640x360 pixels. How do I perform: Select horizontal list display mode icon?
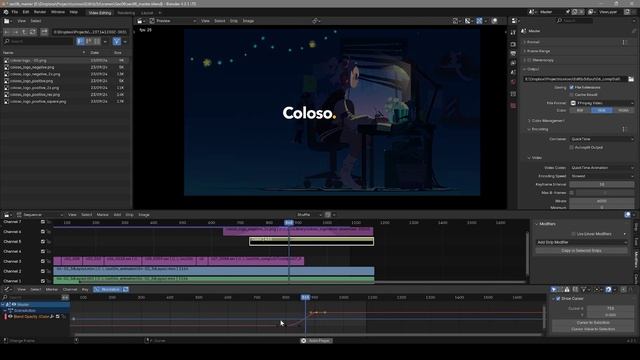pyautogui.click(x=89, y=41)
